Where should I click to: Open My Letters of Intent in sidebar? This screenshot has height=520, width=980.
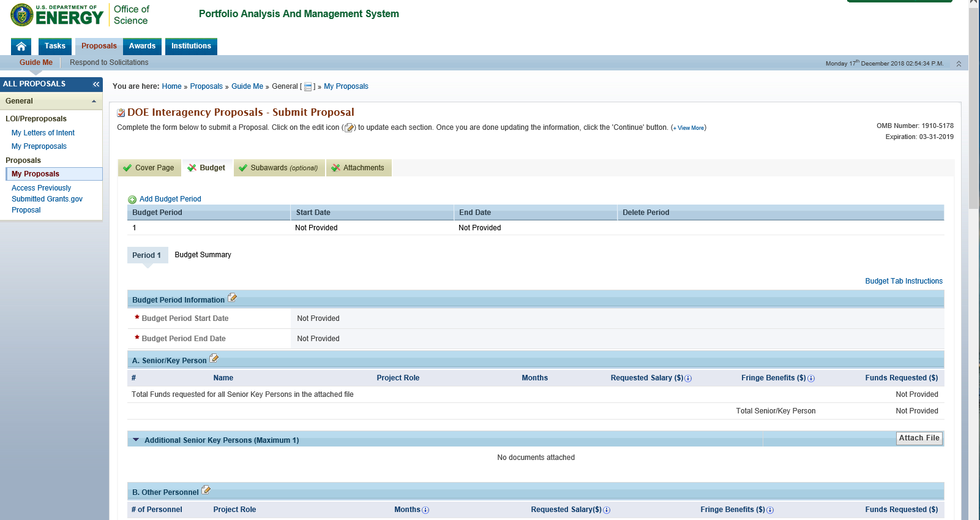[x=43, y=133]
